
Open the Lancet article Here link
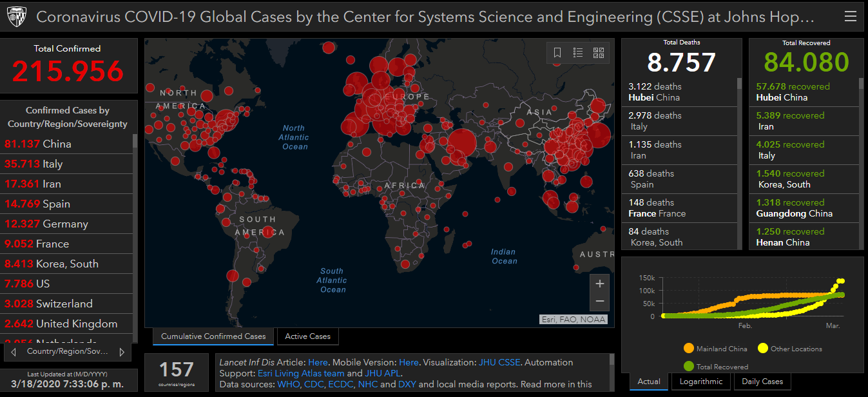click(318, 362)
